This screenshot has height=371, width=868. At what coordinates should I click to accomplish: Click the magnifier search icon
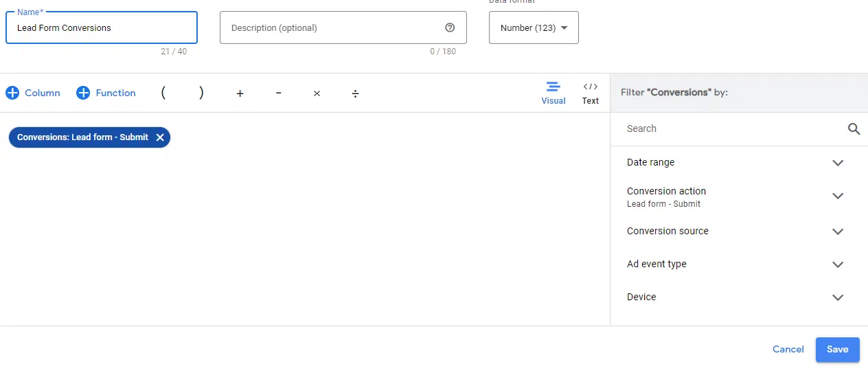pos(854,128)
